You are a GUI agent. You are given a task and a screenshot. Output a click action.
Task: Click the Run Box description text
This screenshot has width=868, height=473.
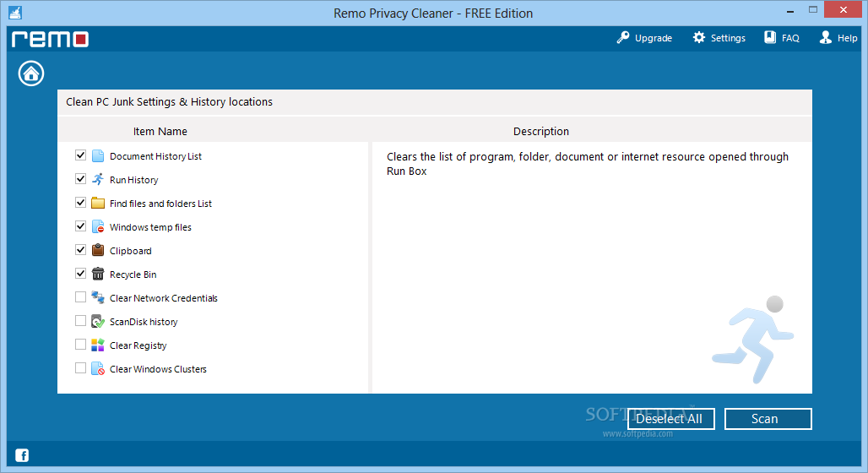588,164
